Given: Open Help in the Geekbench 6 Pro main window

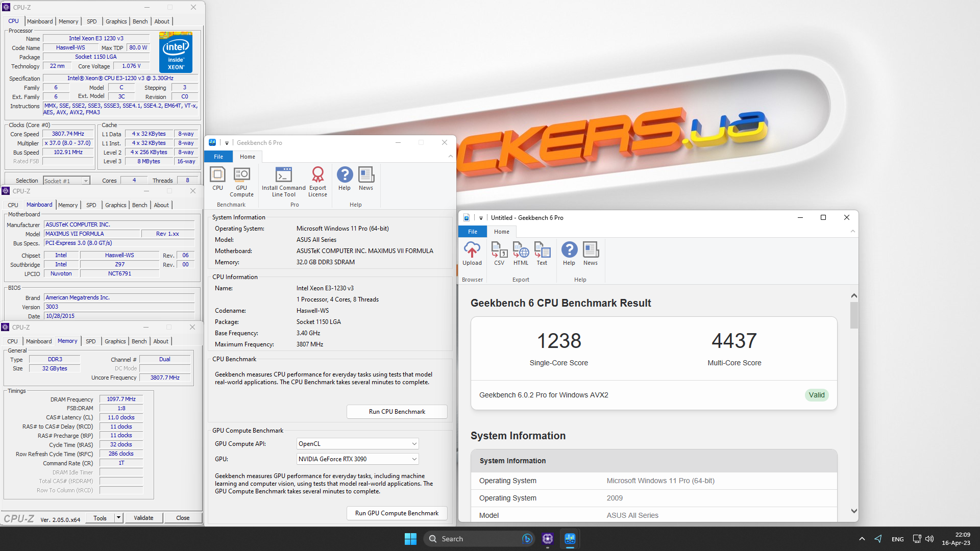Looking at the screenshot, I should coord(345,179).
